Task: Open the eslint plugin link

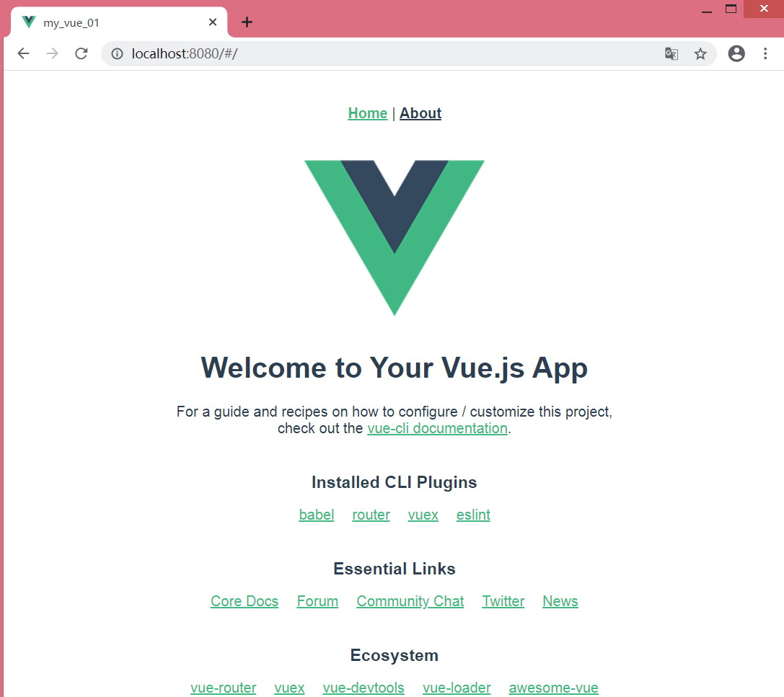Action: click(x=473, y=515)
